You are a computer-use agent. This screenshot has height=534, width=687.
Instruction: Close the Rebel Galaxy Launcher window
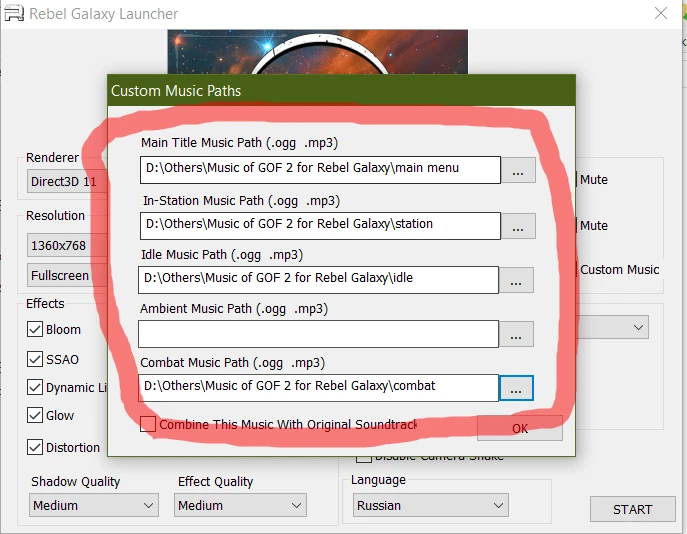click(661, 13)
